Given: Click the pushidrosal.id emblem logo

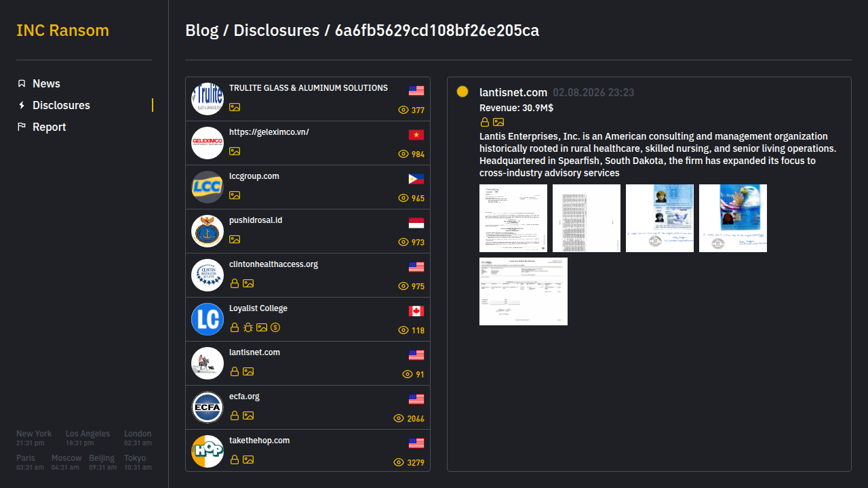Looking at the screenshot, I should pos(208,231).
